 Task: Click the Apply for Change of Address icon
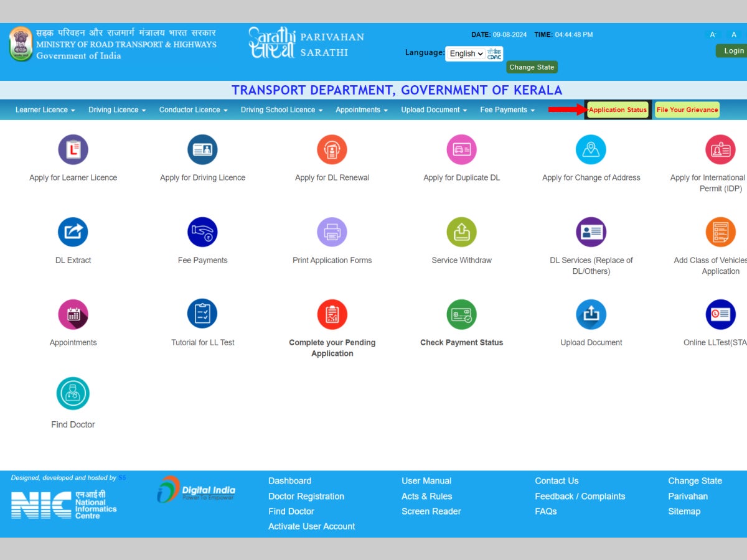click(x=591, y=150)
